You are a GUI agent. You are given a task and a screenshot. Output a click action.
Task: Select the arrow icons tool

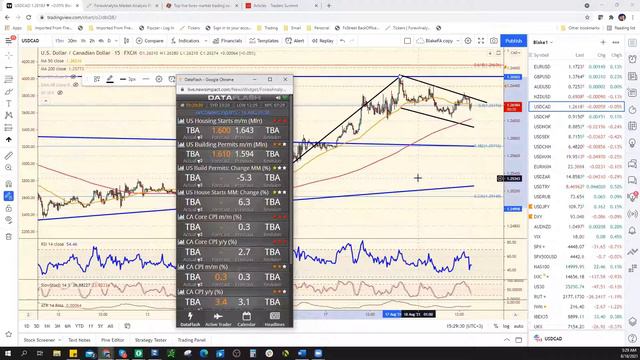click(9, 140)
